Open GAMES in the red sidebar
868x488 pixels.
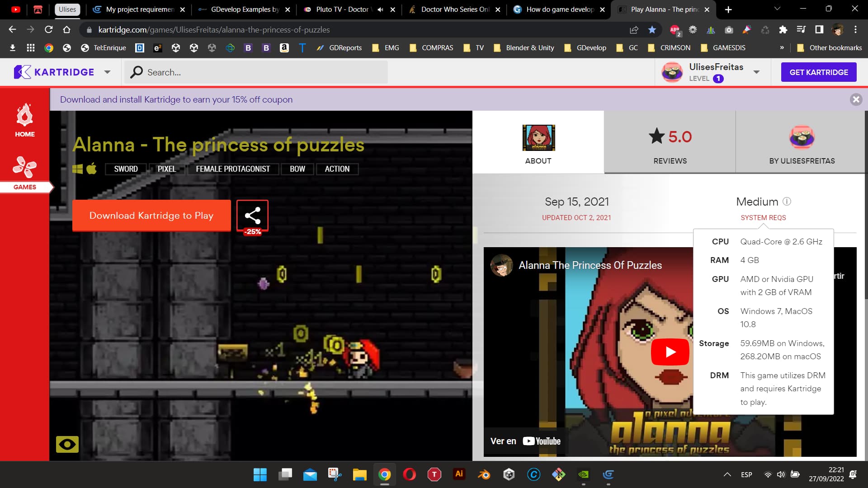(25, 173)
